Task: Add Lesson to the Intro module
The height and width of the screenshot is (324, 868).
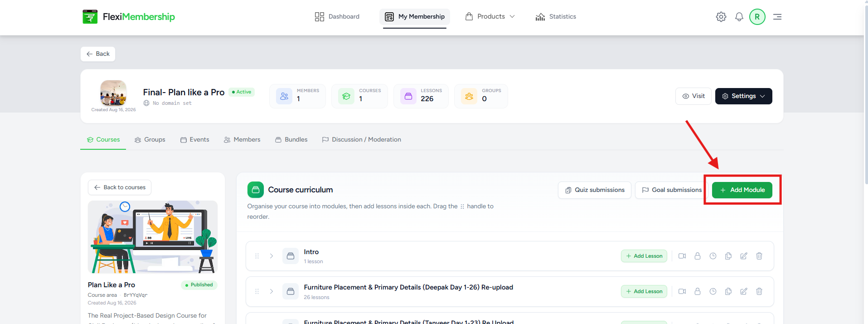Action: tap(644, 256)
